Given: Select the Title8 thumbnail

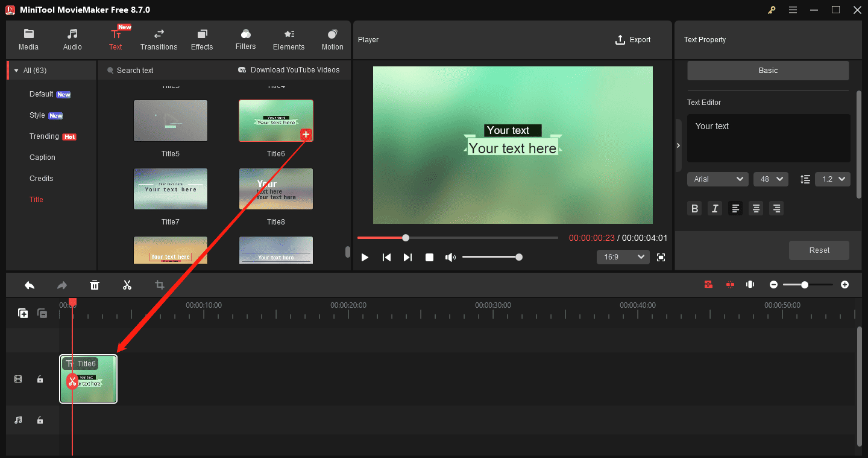Looking at the screenshot, I should click(276, 189).
